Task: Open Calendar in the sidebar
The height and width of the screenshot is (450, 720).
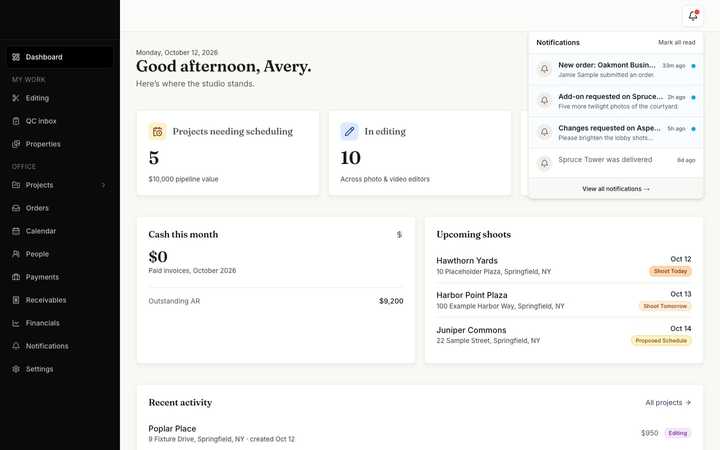Action: [x=60, y=231]
